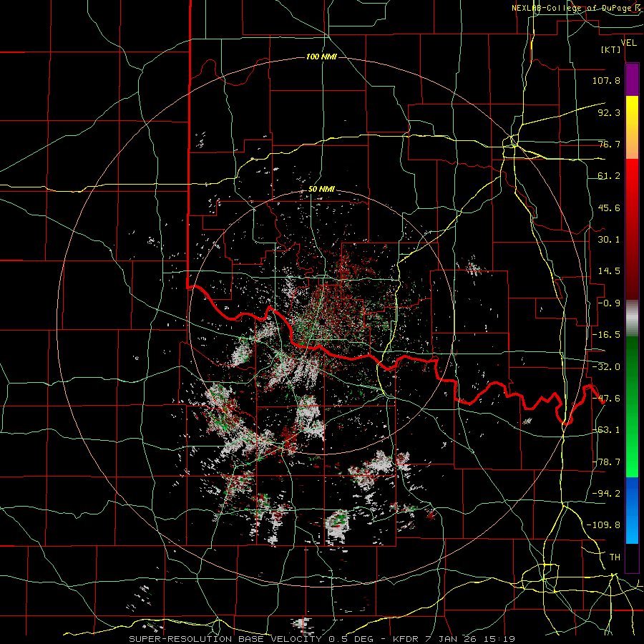
Task: Click the -32.0 velocity scale value
Action: coord(606,367)
